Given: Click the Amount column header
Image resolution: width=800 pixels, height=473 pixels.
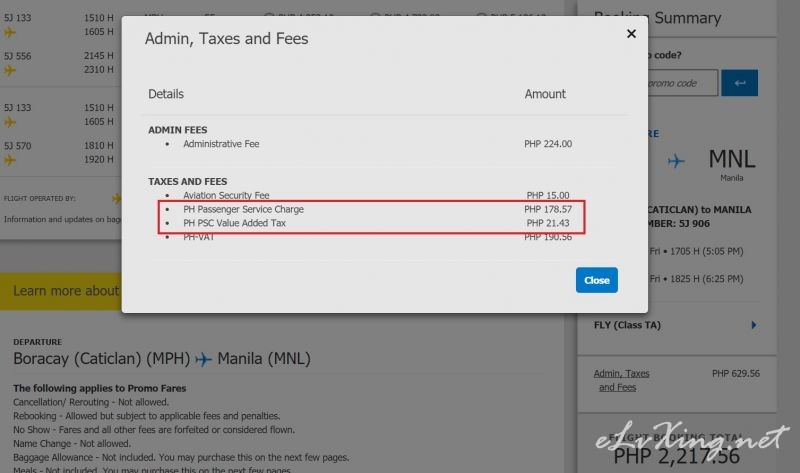Looking at the screenshot, I should (545, 94).
